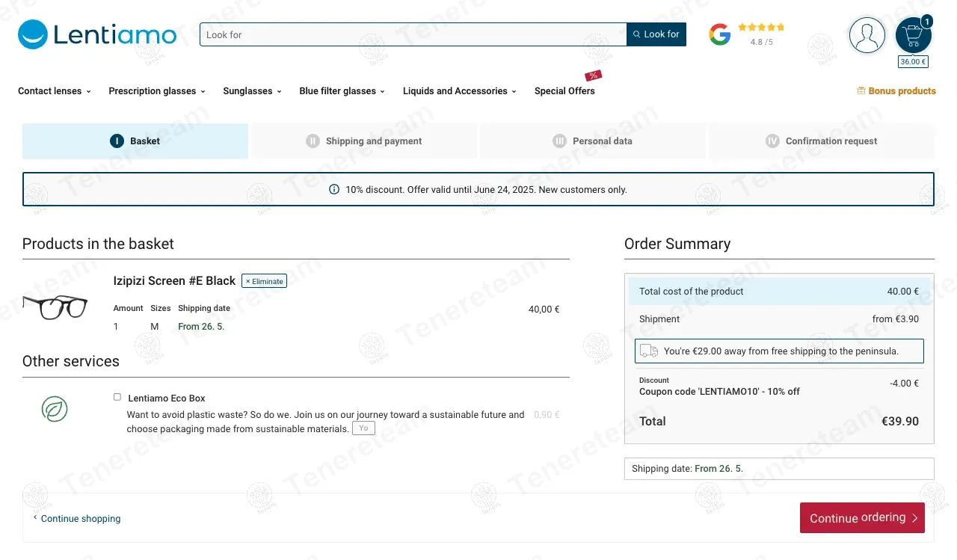Click the percent tag on Special Offers
The width and height of the screenshot is (957, 560).
[x=594, y=76]
